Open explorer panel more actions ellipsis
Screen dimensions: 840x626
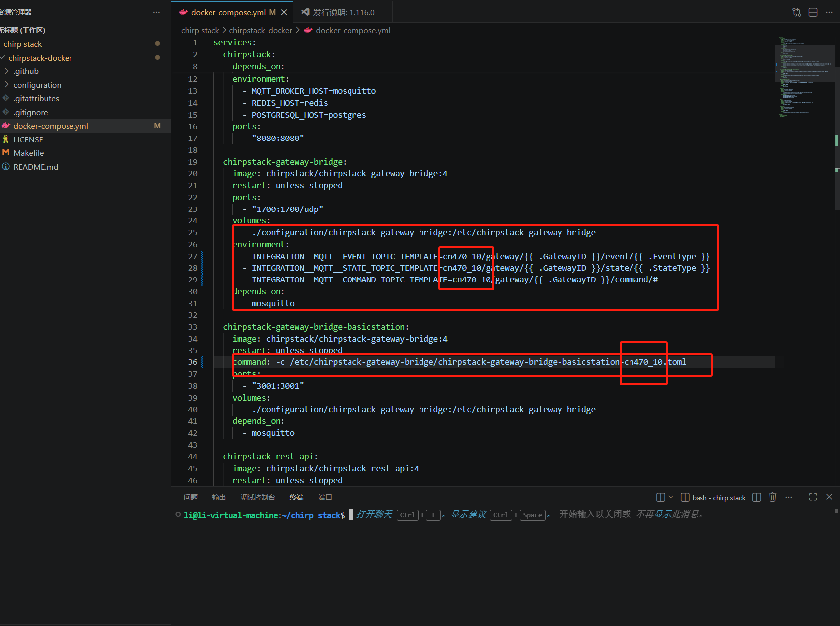tap(157, 12)
